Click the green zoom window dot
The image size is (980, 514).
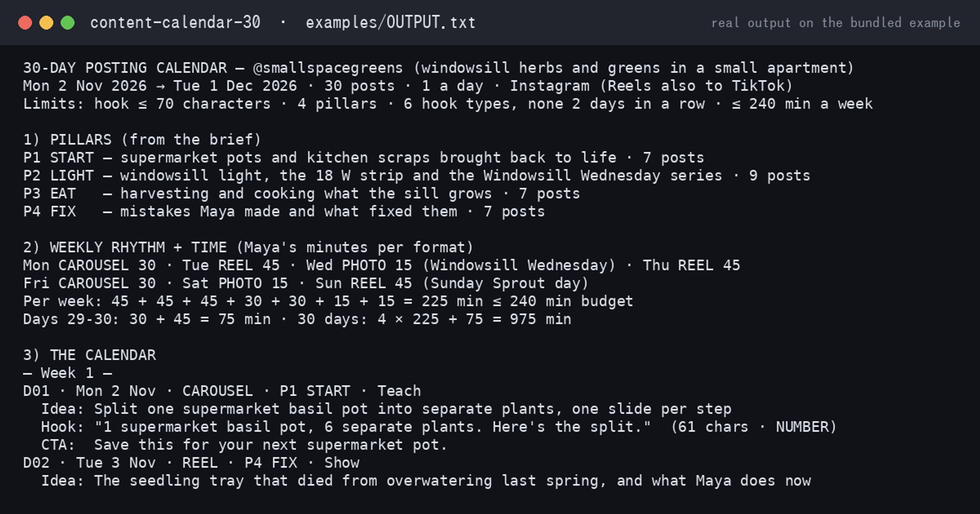(68, 23)
